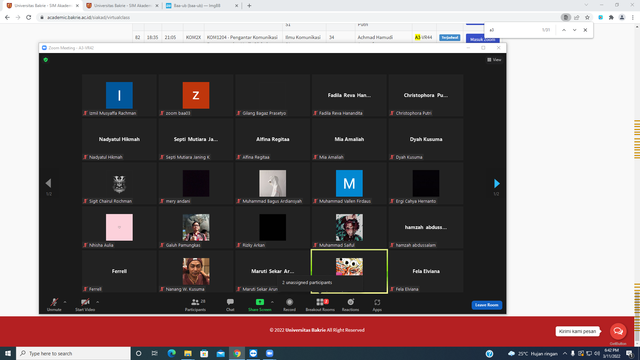The width and height of the screenshot is (640, 360).
Task: Open Breakout Rooms
Action: [x=320, y=304]
